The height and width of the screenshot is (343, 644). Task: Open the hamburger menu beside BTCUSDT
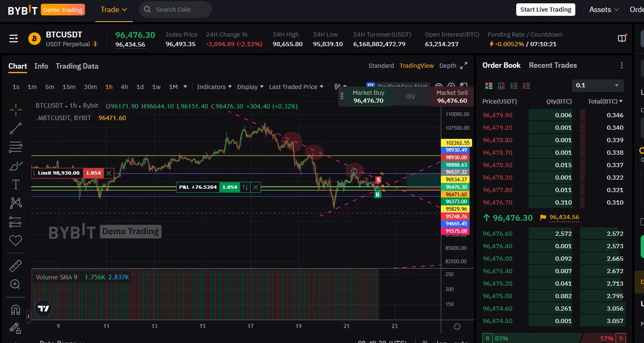(x=14, y=39)
